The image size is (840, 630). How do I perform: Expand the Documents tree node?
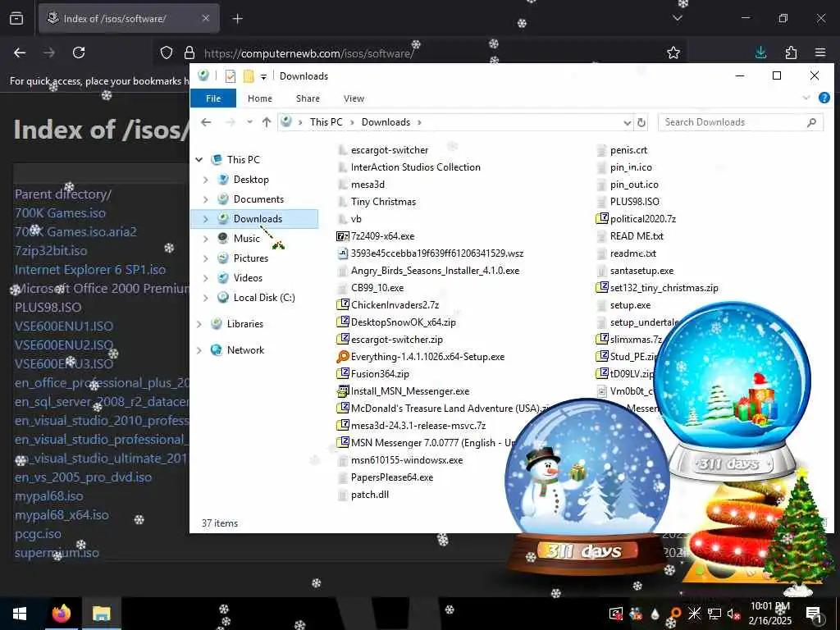tap(206, 199)
